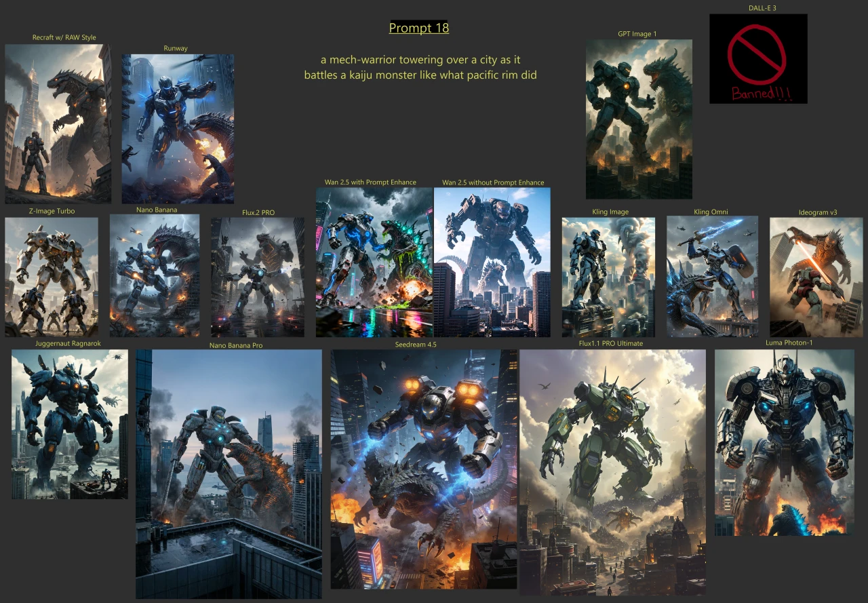Open the Recraft w/ RAW Style image
This screenshot has height=603, width=868.
pos(58,122)
